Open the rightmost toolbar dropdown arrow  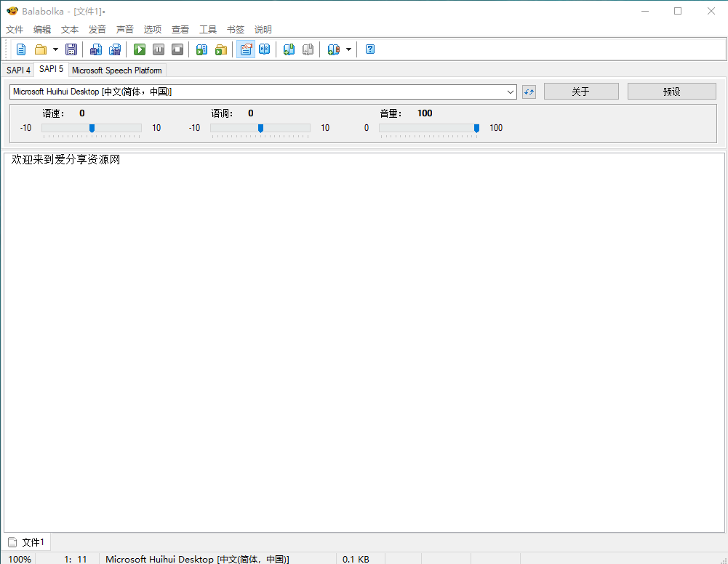pyautogui.click(x=347, y=49)
